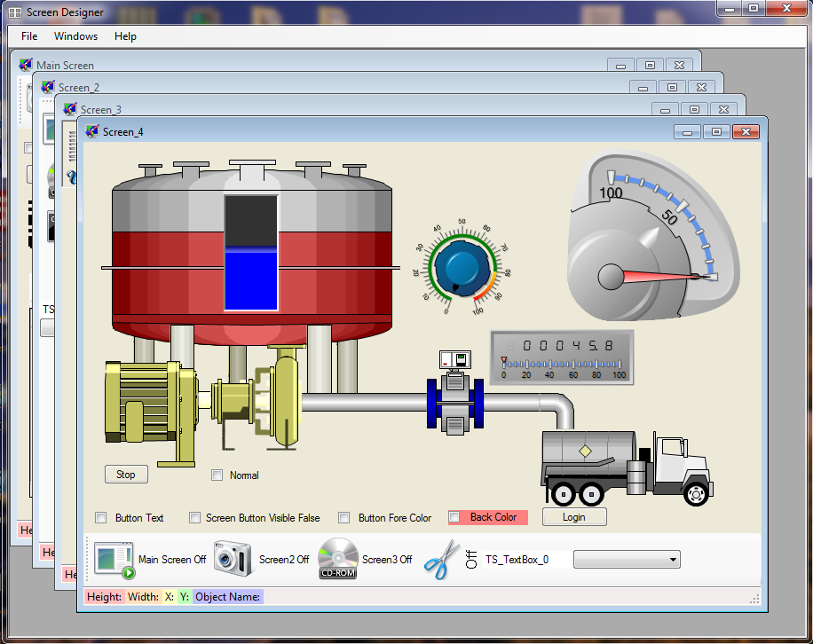813x644 pixels.
Task: Toggle the Back Color checkbox
Action: pos(454,517)
